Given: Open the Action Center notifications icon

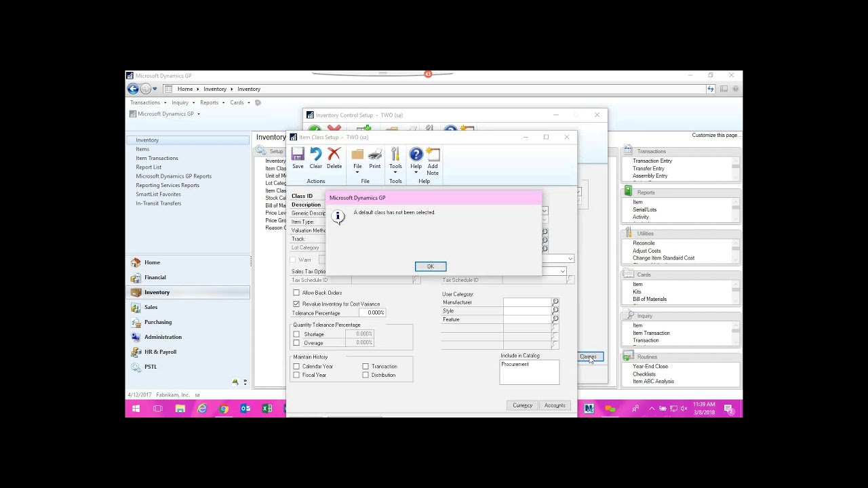Looking at the screenshot, I should point(728,409).
